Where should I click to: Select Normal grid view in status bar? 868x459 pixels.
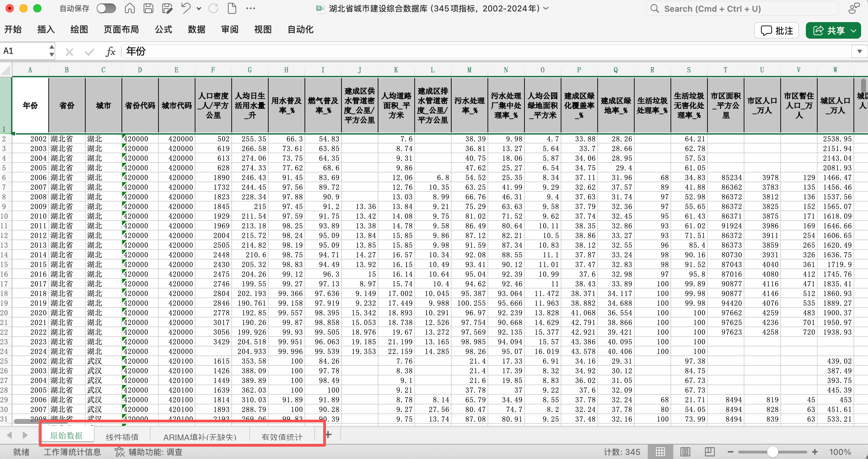[x=660, y=452]
